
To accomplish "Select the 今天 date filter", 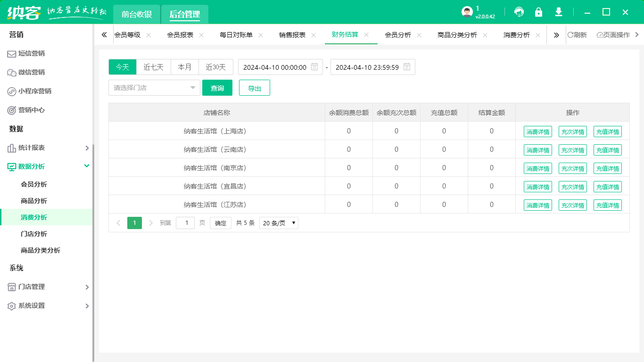I will point(122,67).
